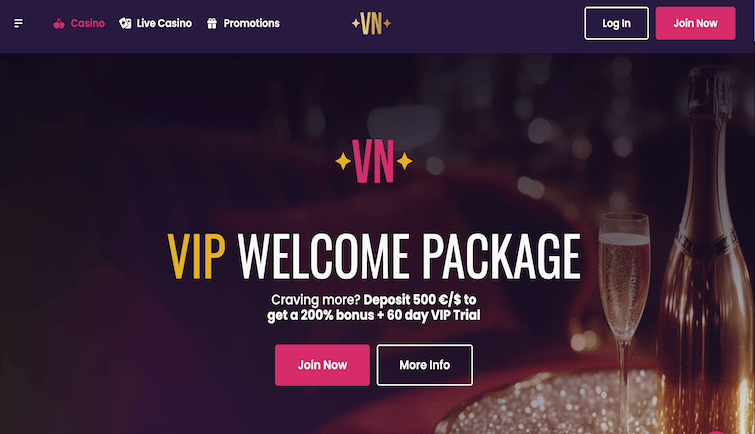Image resolution: width=755 pixels, height=434 pixels.
Task: Click the VIP WELCOME PACKAGE headline
Action: [x=374, y=256]
